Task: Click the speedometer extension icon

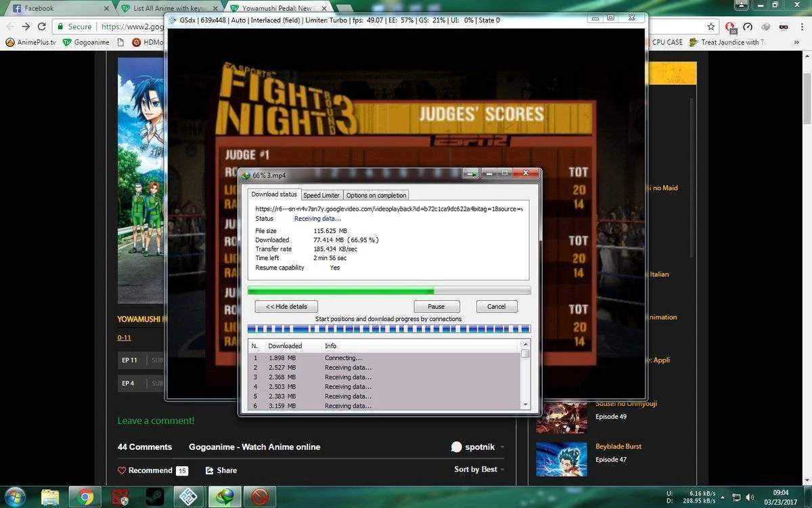Action: [x=748, y=26]
